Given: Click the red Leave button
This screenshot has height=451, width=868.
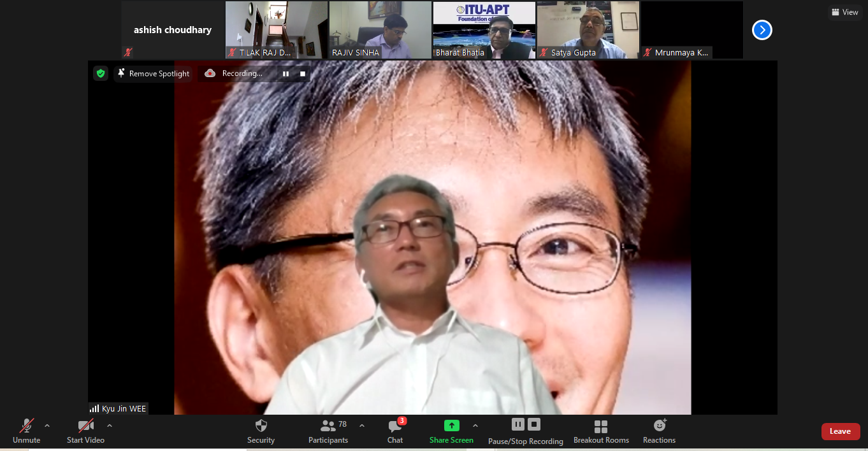Looking at the screenshot, I should pyautogui.click(x=840, y=431).
